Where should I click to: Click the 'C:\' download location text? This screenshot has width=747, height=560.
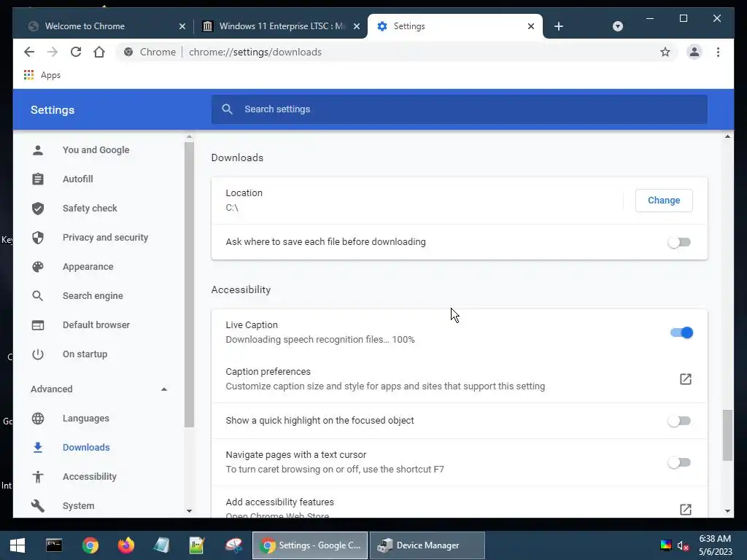[232, 208]
